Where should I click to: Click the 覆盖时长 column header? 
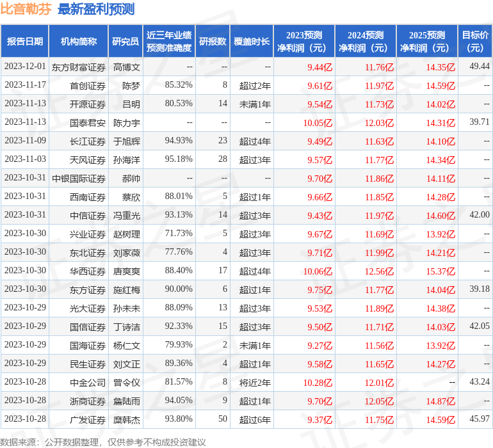(252, 41)
